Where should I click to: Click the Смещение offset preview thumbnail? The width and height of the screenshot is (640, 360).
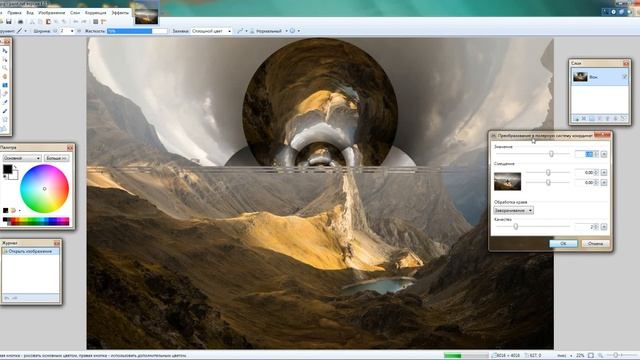point(507,182)
